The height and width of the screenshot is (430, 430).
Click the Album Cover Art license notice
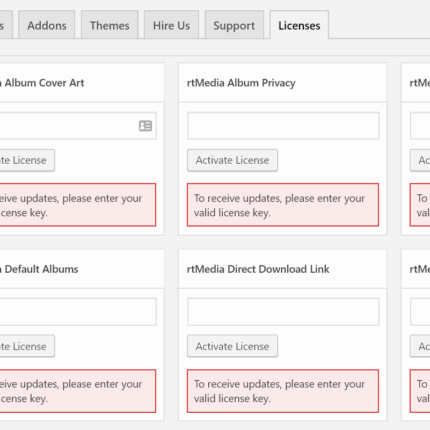(78, 205)
